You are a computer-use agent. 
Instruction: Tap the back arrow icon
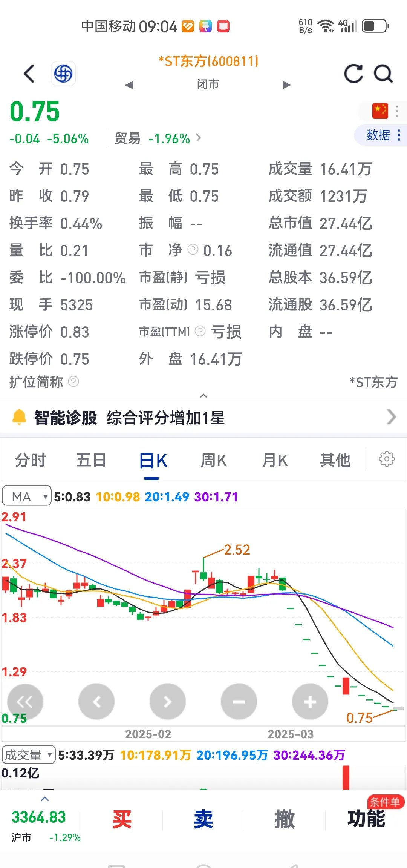pos(29,74)
